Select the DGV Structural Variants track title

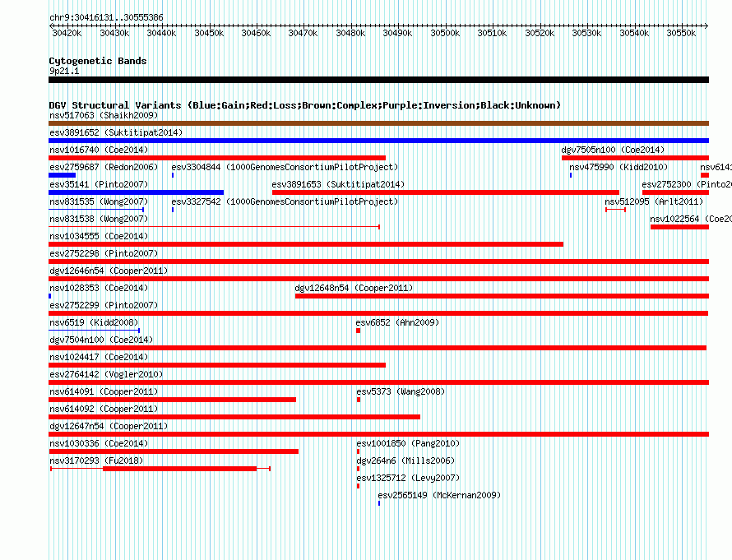tap(305, 105)
